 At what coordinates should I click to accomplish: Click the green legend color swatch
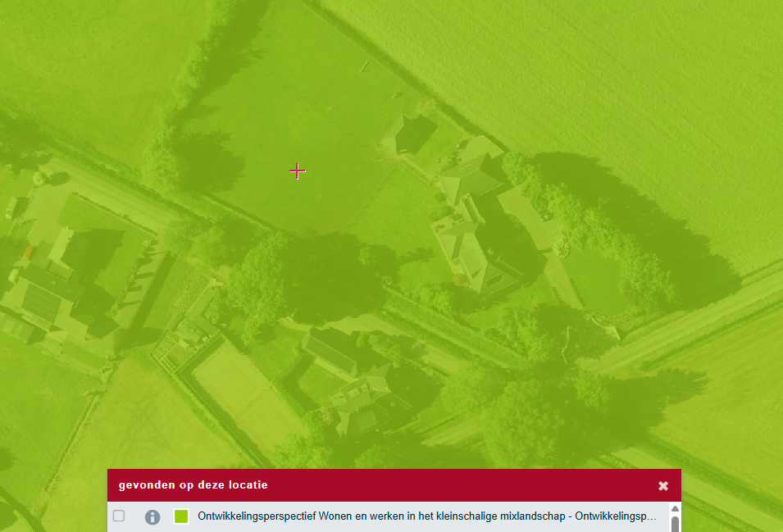click(181, 516)
